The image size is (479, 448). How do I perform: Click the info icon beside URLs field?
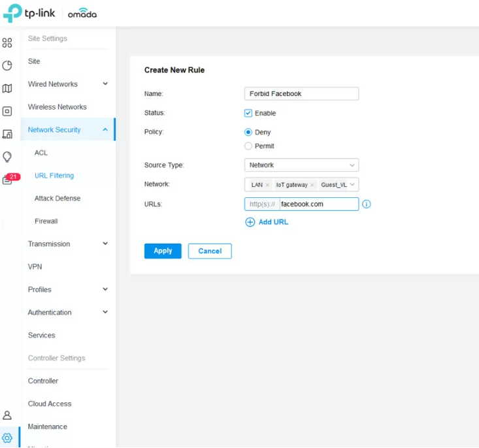(x=367, y=204)
